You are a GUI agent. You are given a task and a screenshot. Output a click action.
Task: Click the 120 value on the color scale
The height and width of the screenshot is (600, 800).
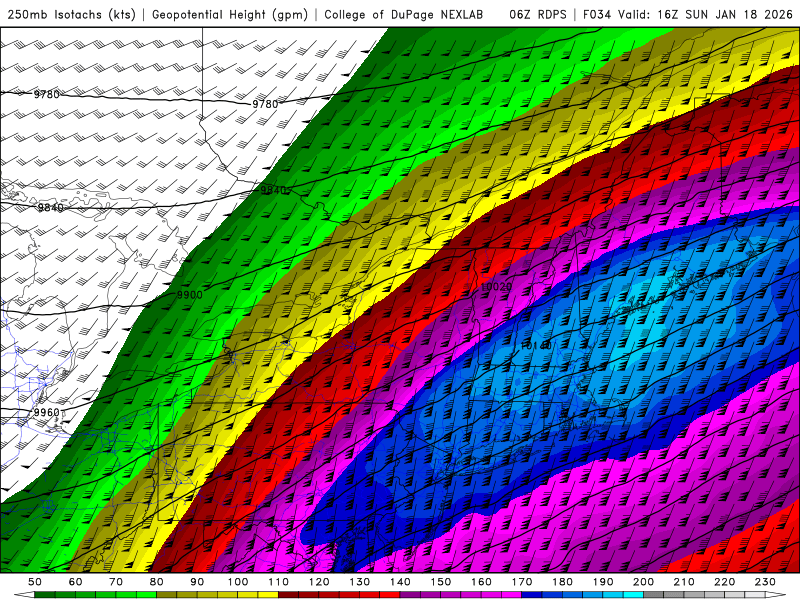(x=319, y=582)
